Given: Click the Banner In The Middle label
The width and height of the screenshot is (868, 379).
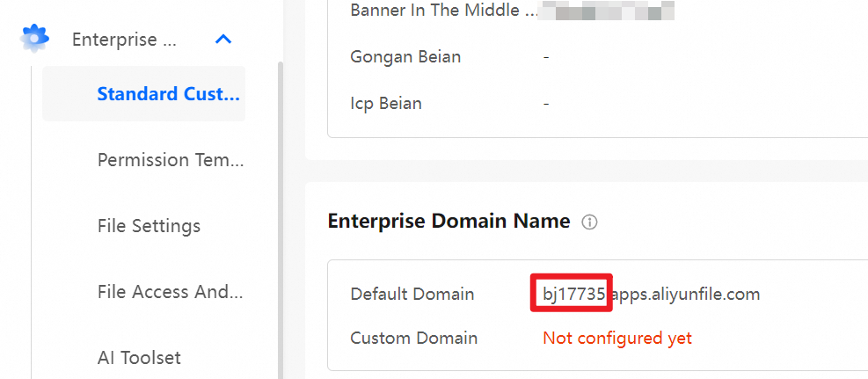Looking at the screenshot, I should [442, 11].
